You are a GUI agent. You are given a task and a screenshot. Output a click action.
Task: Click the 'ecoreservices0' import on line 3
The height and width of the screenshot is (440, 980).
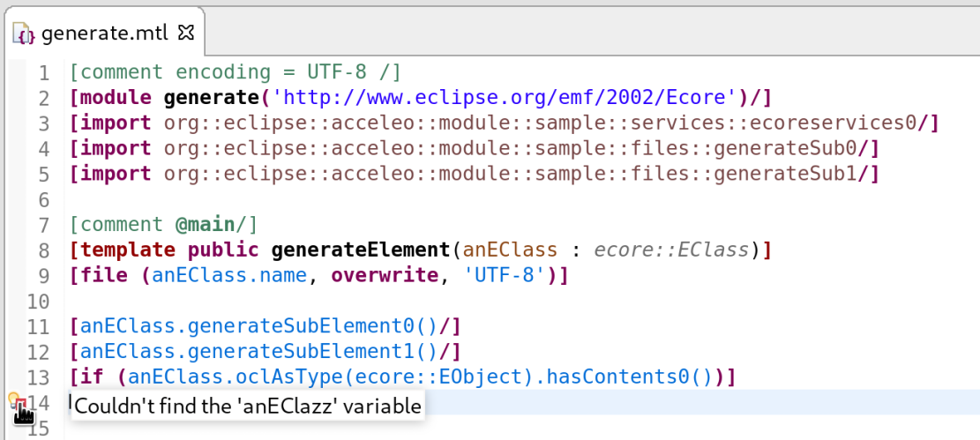[838, 123]
